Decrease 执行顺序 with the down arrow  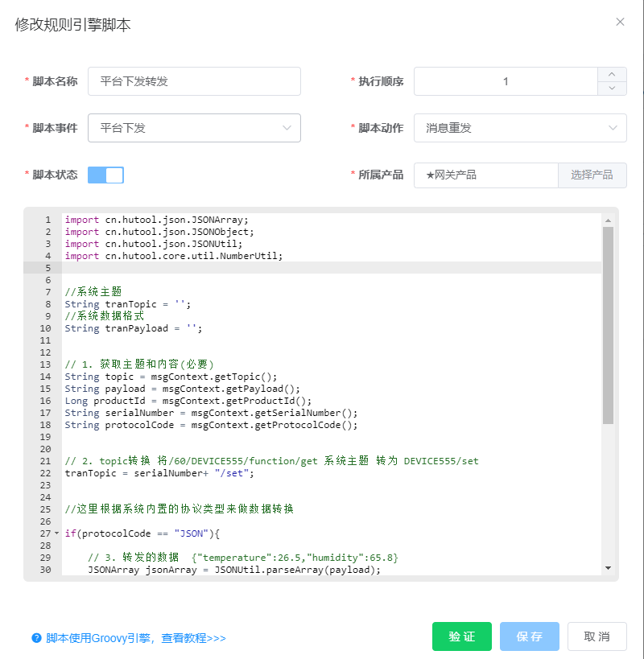pyautogui.click(x=612, y=89)
